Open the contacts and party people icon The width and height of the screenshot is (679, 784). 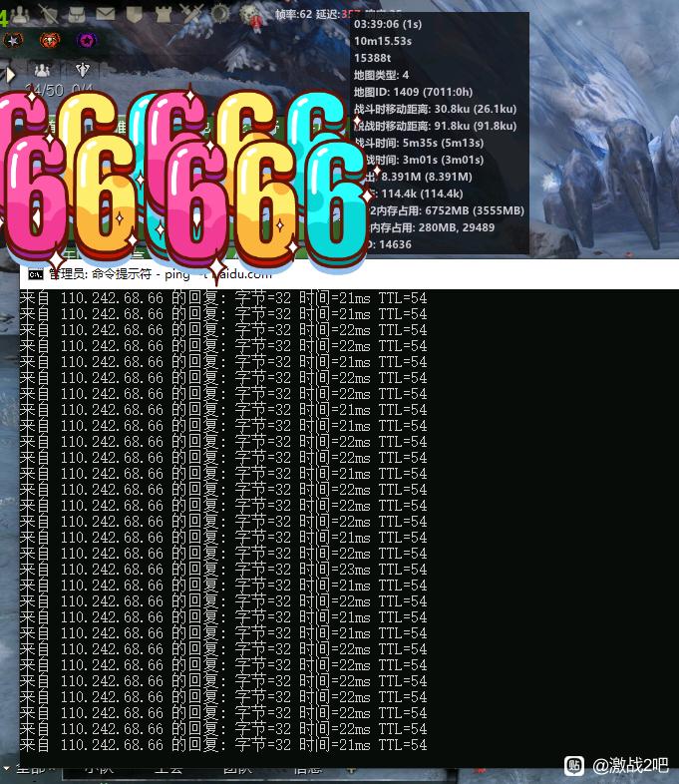(x=21, y=15)
